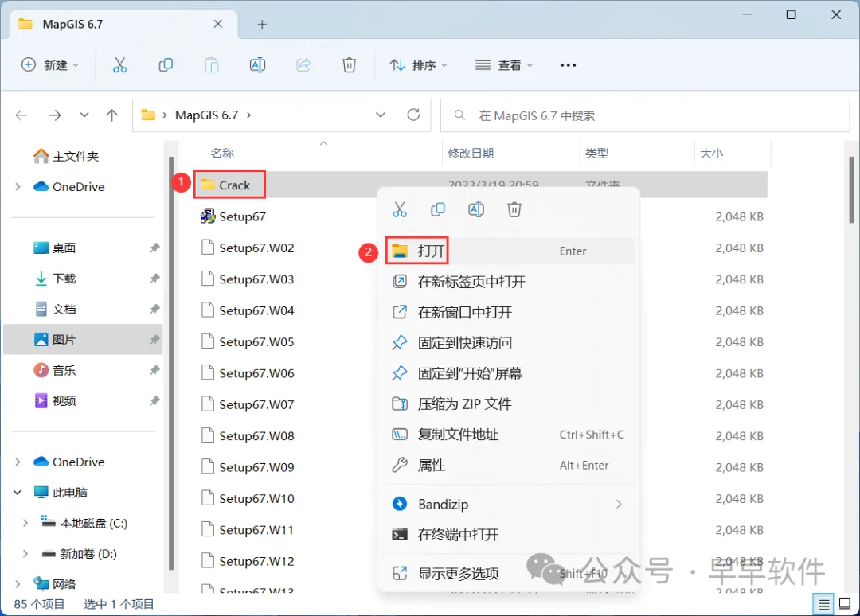Open the recent locations dropdown arrow
860x616 pixels.
click(84, 115)
